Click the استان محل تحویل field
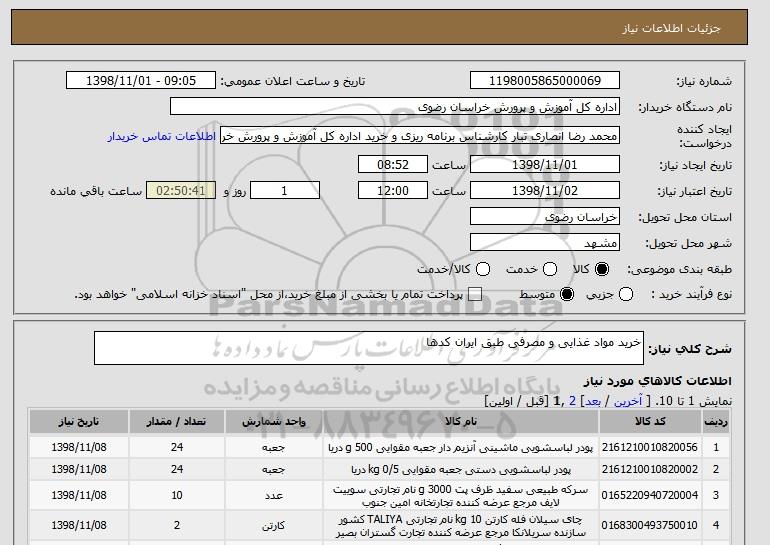Image resolution: width=770 pixels, height=545 pixels. pos(545,217)
